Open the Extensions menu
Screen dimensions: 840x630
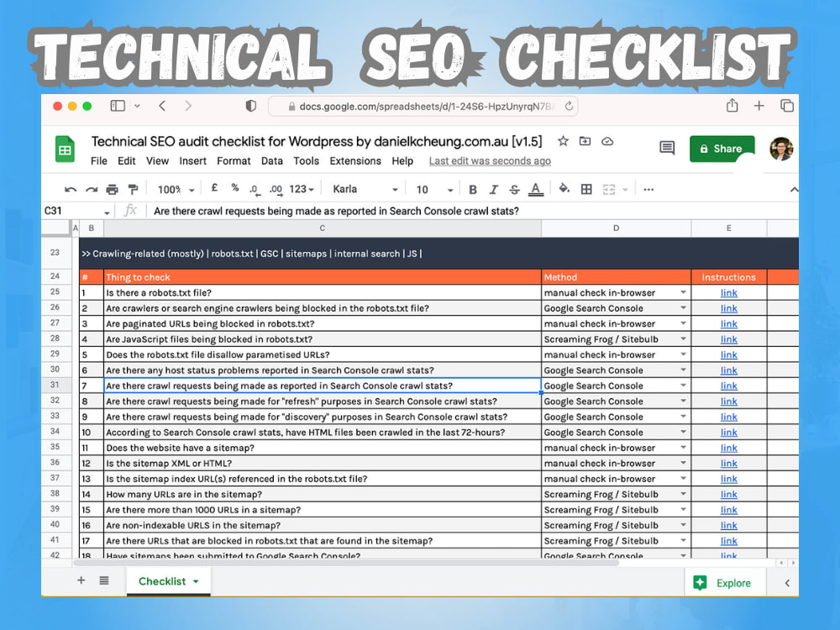[355, 161]
